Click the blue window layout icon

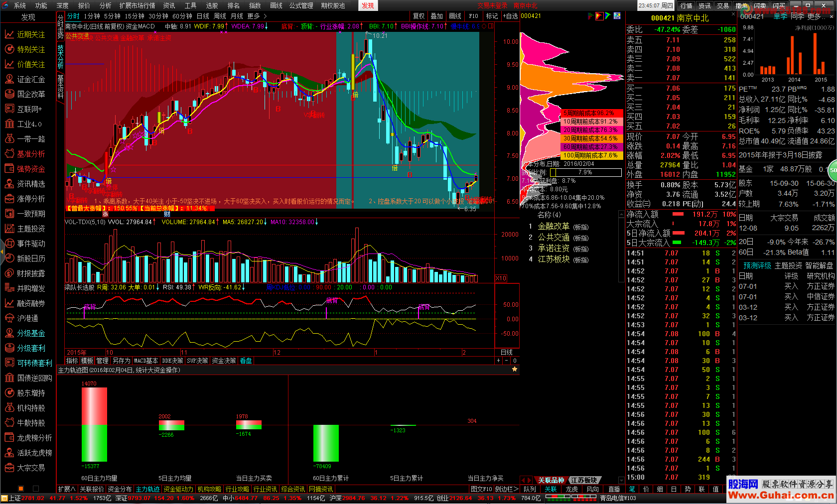617,16
